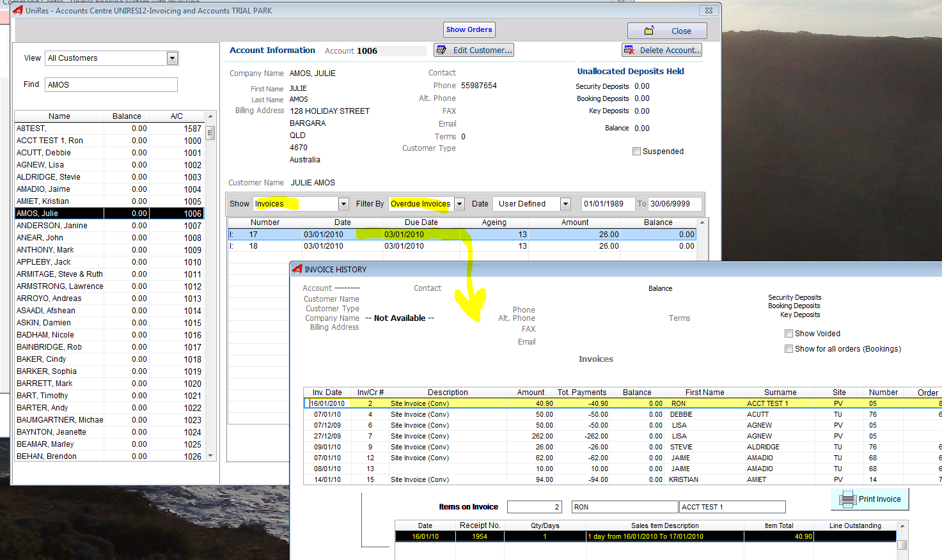Click the start date field 01/01/1989
Viewport: 942px width, 560px height.
[x=608, y=204]
